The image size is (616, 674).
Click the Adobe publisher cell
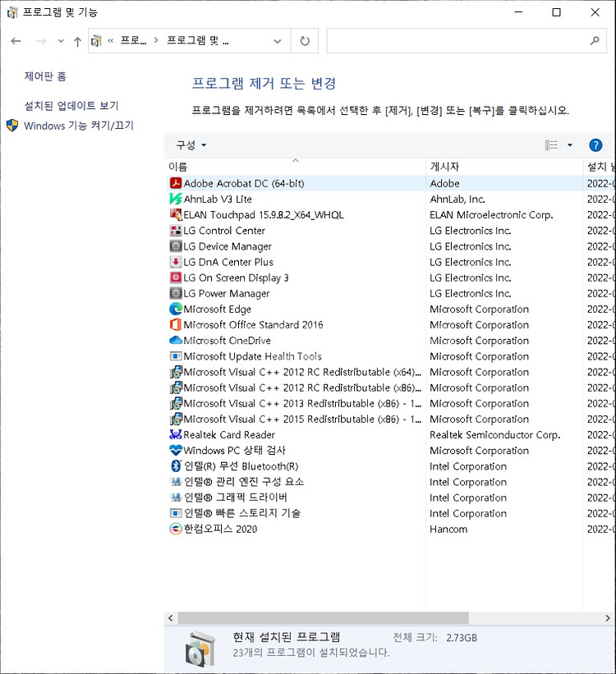[x=444, y=184]
